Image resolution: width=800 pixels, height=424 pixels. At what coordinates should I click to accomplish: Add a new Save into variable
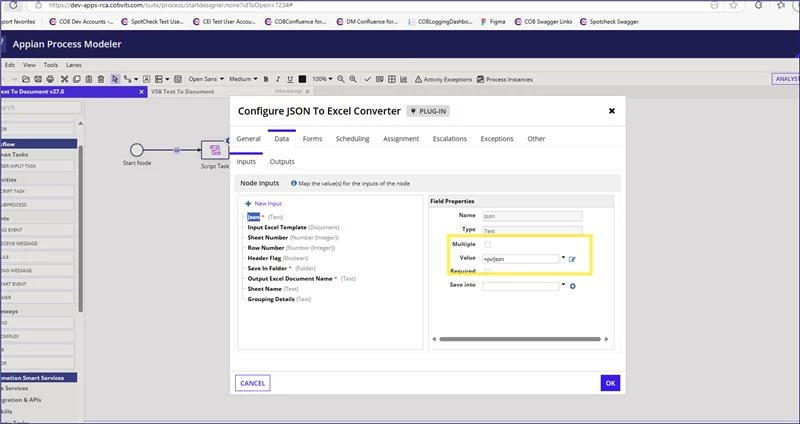click(572, 286)
